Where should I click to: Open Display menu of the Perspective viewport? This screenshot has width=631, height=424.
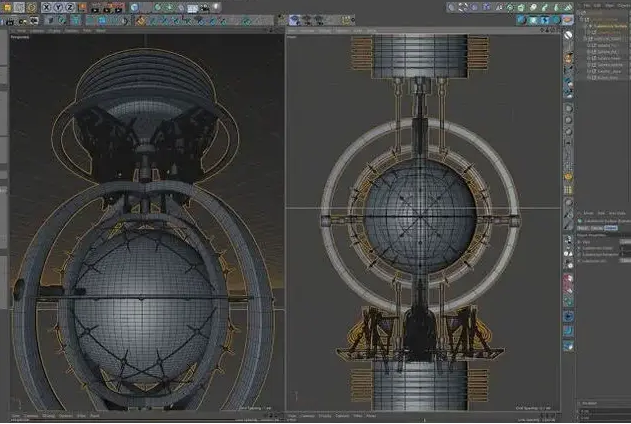pyautogui.click(x=55, y=31)
